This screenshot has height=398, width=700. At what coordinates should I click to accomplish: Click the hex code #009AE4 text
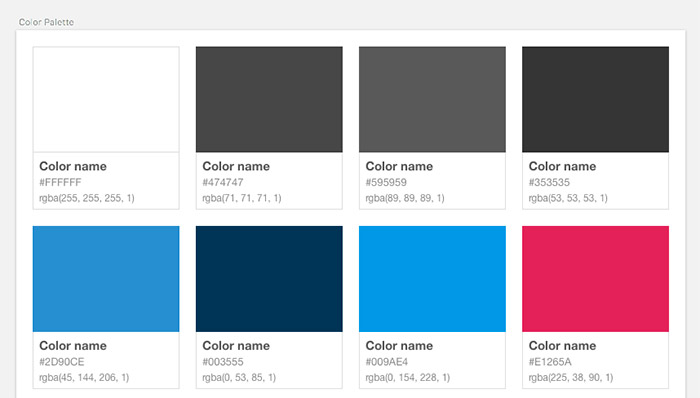click(387, 362)
